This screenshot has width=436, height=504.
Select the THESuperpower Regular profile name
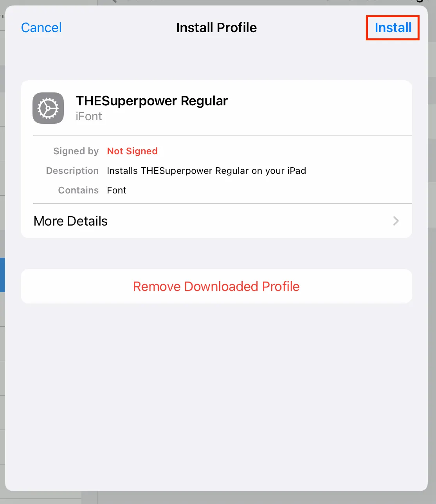pyautogui.click(x=152, y=101)
